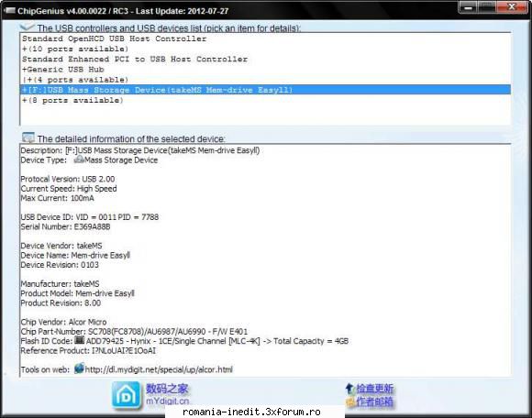Click the drive icon next to Mass Storage Device
The width and height of the screenshot is (532, 418).
79,159
